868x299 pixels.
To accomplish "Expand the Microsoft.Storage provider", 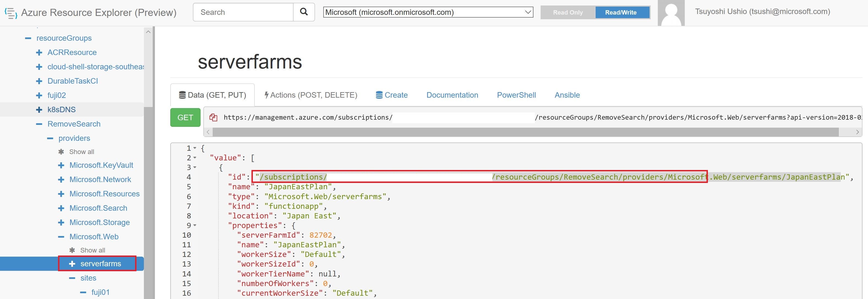I will click(x=61, y=223).
